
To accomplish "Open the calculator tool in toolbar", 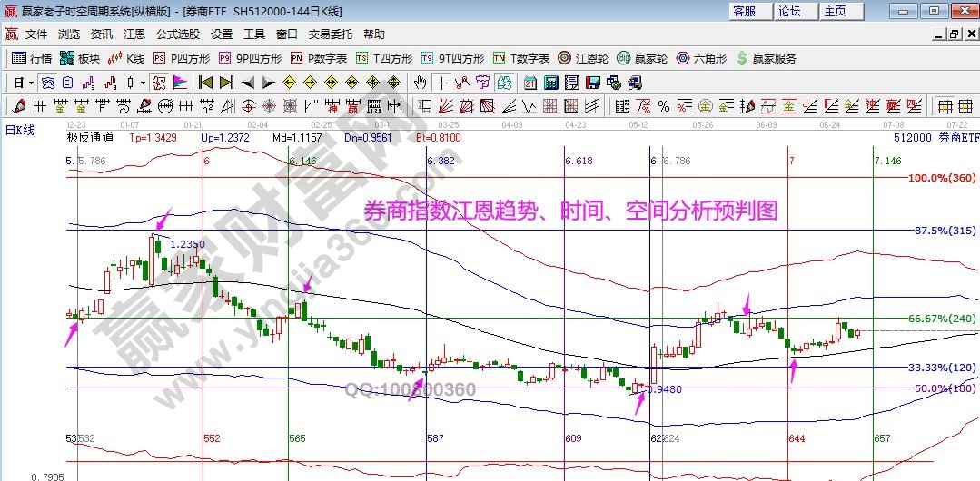I will (550, 83).
